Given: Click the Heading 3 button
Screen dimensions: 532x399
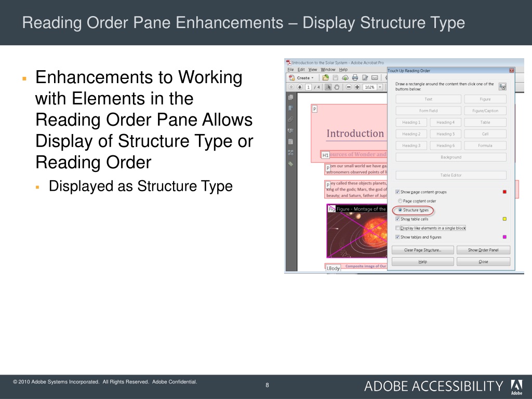Looking at the screenshot, I should tap(411, 145).
